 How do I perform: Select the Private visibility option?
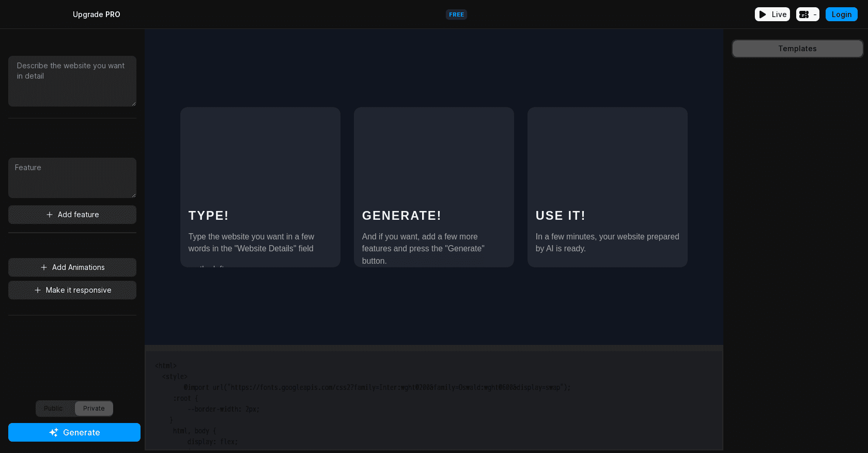94,409
